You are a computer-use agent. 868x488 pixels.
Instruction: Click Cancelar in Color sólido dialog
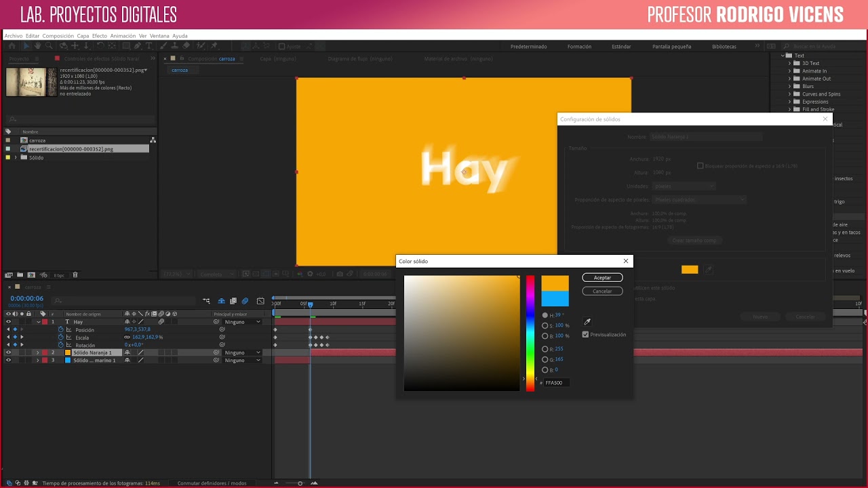click(602, 291)
